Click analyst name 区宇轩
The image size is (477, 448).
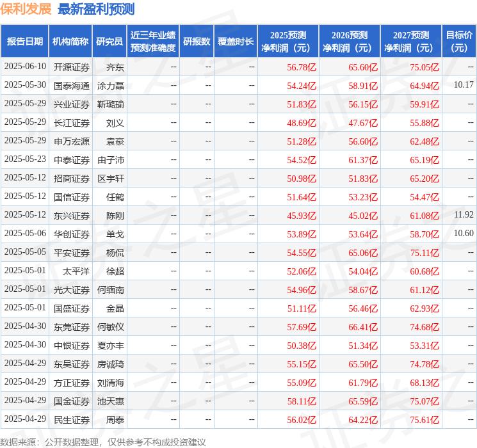[111, 179]
